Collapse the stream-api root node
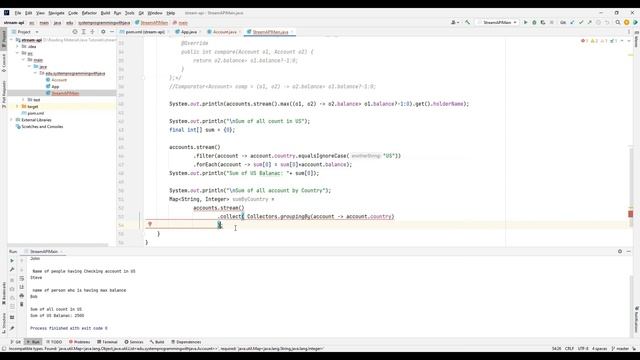The image size is (640, 360). (11, 40)
